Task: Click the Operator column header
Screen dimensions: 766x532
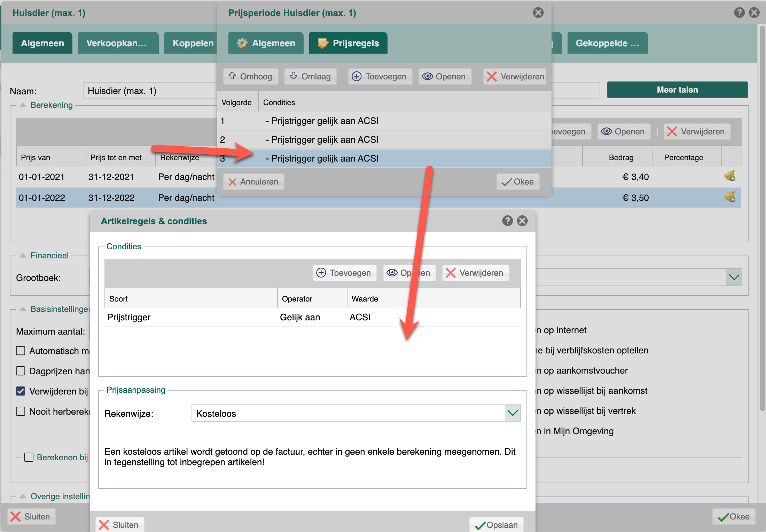Action: (312, 299)
